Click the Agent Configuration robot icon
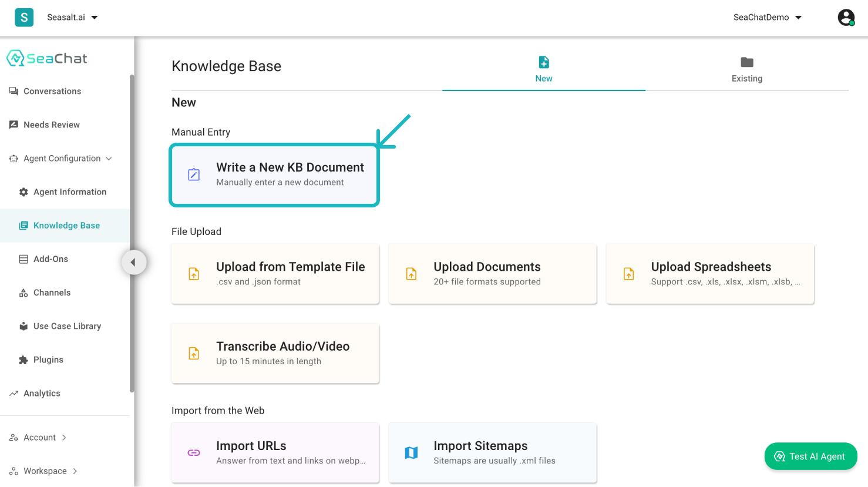Screen dimensions: 868x487 [14, 159]
